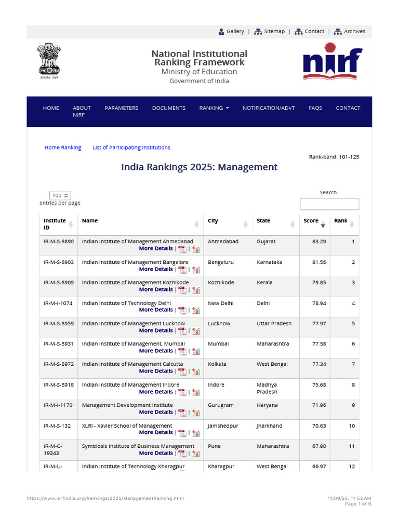Click the Sitemap hierarchy icon

tap(258, 32)
